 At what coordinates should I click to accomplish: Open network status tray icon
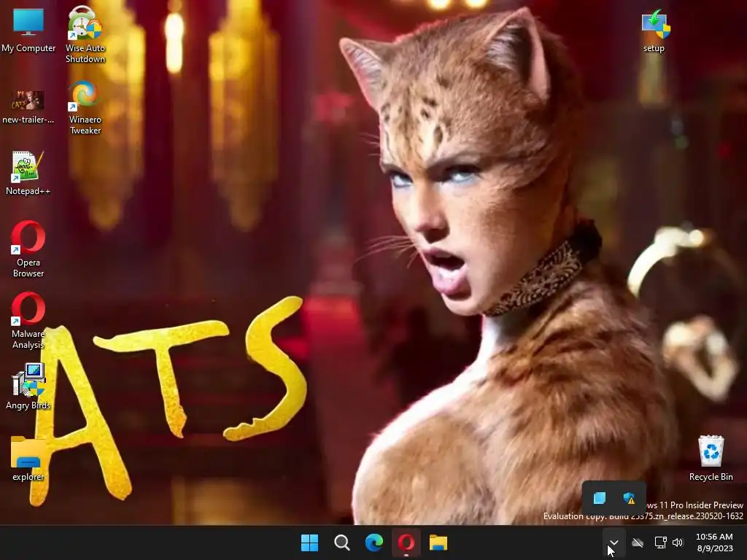660,542
